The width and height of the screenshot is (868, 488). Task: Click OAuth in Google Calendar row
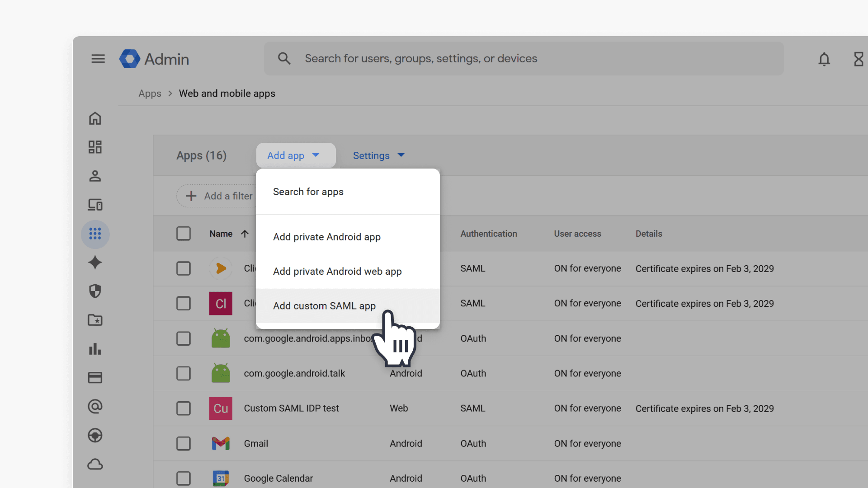(473, 478)
